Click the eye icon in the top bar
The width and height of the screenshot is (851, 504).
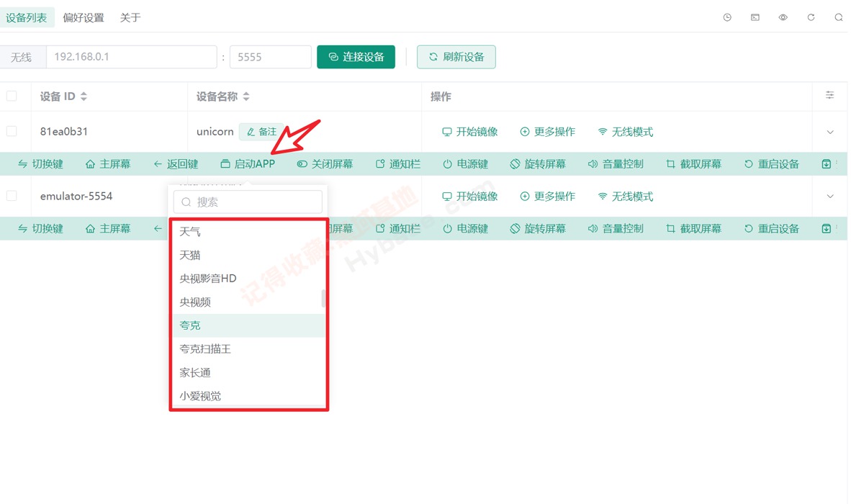point(783,17)
